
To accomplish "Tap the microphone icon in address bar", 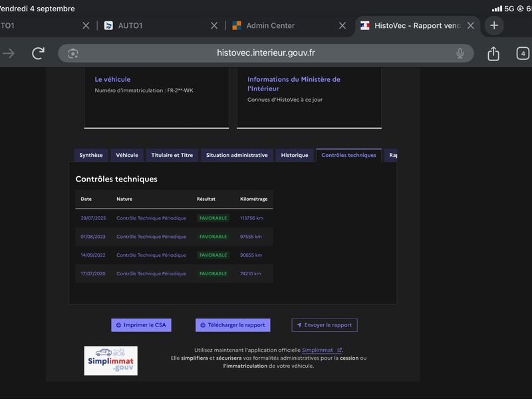I will pos(460,53).
